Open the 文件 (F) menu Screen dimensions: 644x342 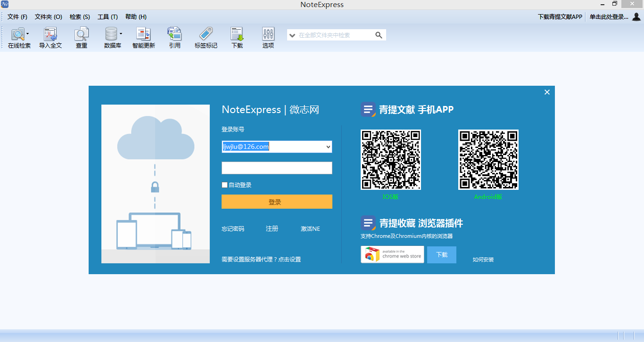pos(17,17)
